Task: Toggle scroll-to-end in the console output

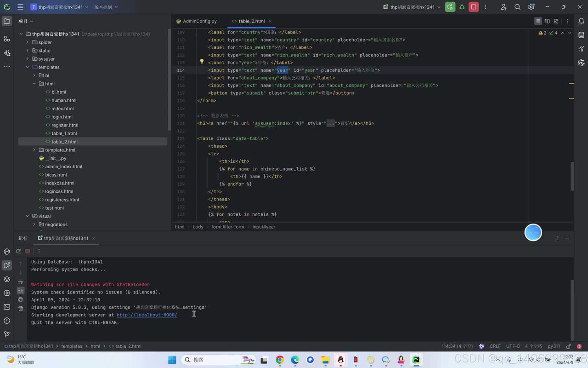Action: pos(21,291)
